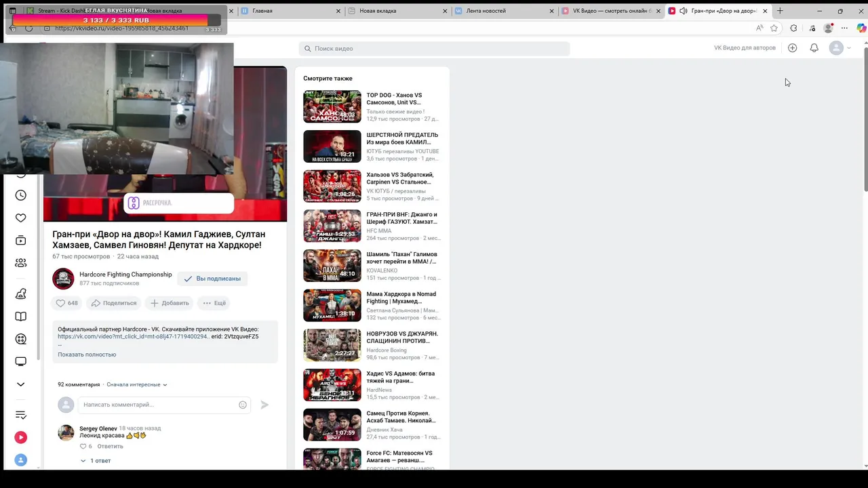This screenshot has width=868, height=488.
Task: Switch to the Лента новостей browser tab
Action: coord(503,11)
